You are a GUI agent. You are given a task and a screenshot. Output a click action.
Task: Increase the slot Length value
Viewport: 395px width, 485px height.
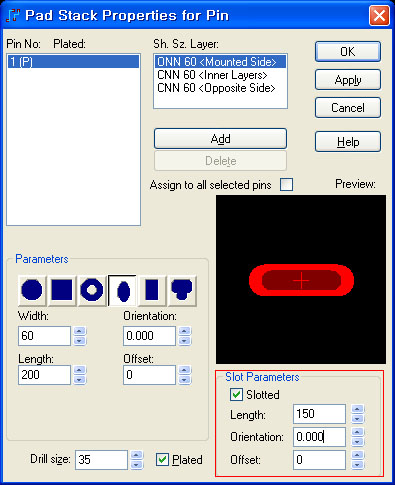[358, 409]
